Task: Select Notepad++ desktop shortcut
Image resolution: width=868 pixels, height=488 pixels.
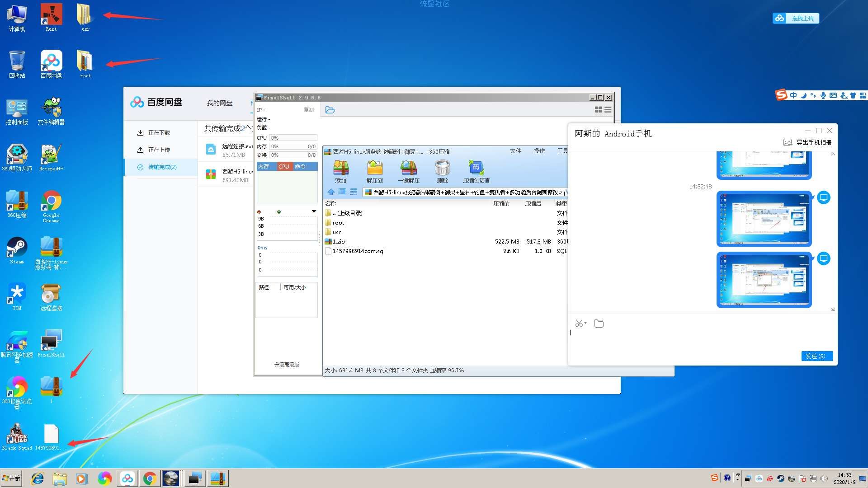Action: pyautogui.click(x=51, y=158)
